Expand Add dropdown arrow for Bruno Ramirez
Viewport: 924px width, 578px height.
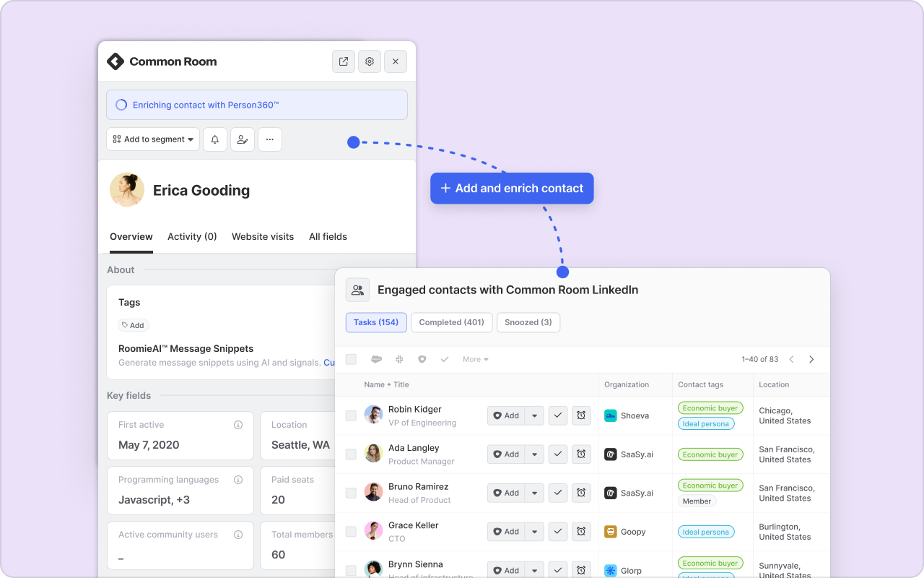tap(534, 493)
